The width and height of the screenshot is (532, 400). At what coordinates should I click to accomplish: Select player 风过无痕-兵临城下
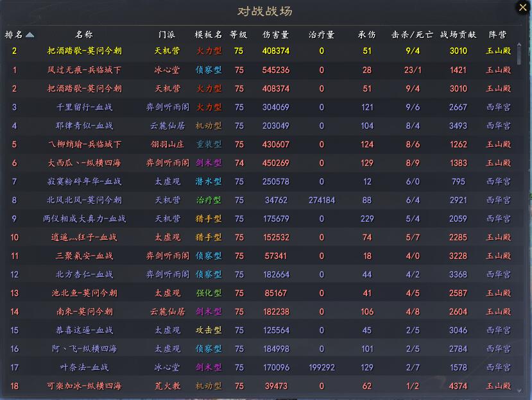pos(84,70)
